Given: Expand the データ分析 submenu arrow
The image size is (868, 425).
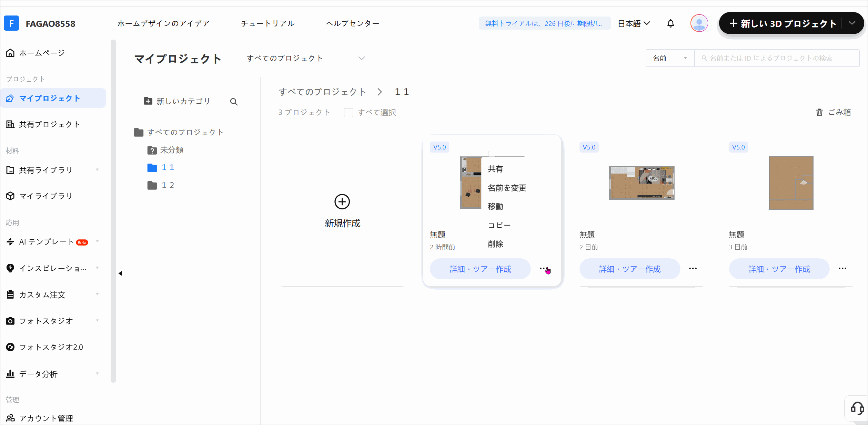Looking at the screenshot, I should pyautogui.click(x=97, y=374).
